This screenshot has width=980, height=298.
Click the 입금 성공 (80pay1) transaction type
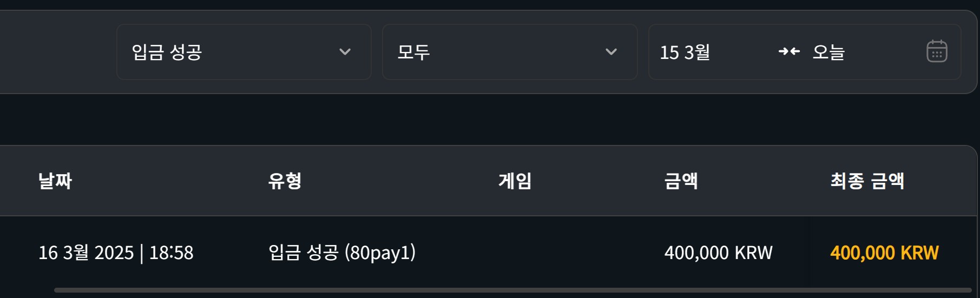pos(342,253)
